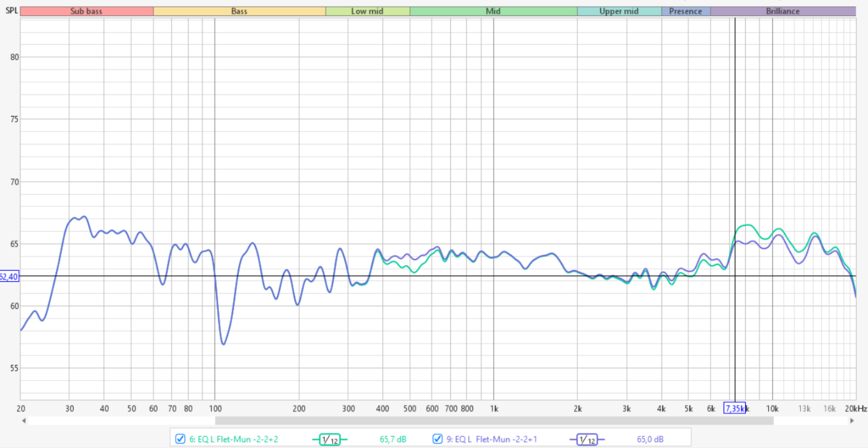The image size is (868, 448).
Task: Click the 1/12 smoothing icon of measurement 9
Action: point(587,439)
